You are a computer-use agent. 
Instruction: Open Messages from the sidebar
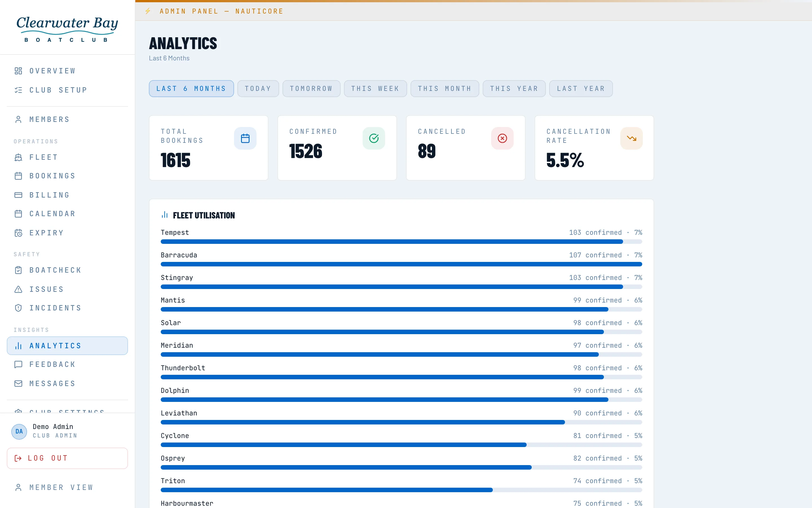[67, 384]
